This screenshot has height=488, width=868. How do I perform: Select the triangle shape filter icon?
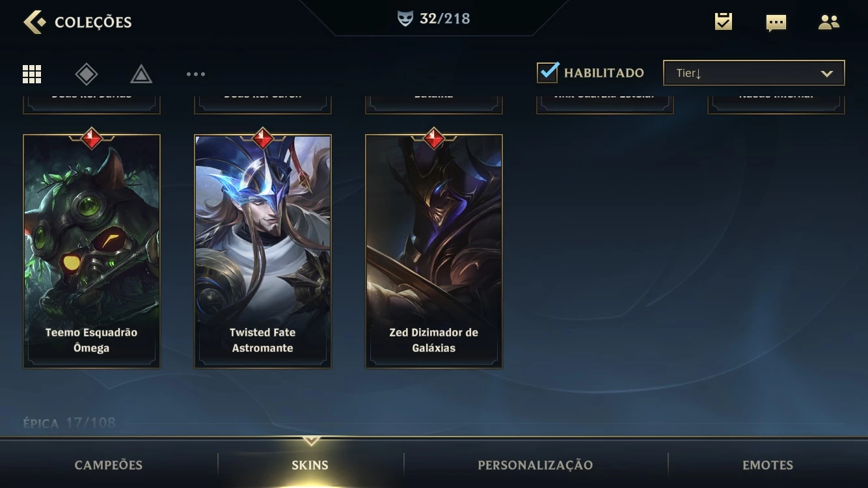click(x=141, y=74)
